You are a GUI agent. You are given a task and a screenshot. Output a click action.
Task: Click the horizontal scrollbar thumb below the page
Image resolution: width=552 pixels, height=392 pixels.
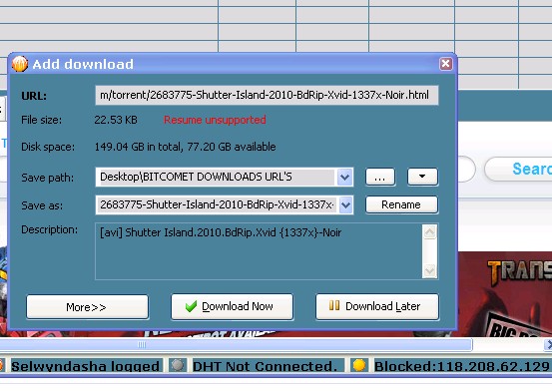(236, 344)
